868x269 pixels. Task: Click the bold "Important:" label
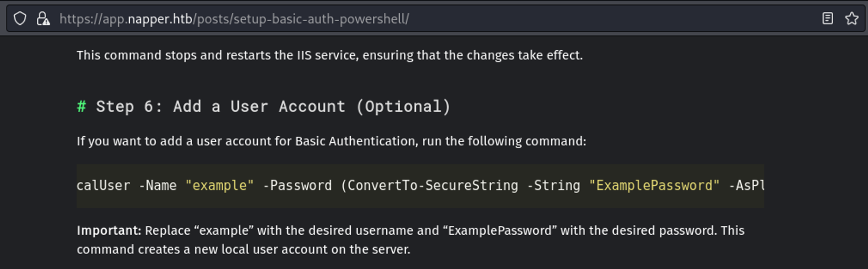pyautogui.click(x=109, y=230)
